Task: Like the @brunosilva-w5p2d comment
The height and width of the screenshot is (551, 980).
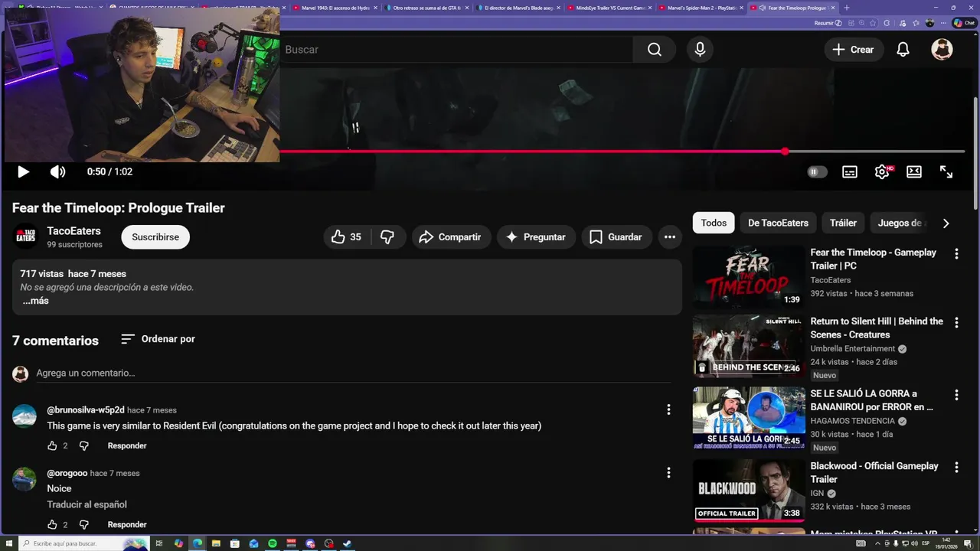Action: click(x=52, y=445)
